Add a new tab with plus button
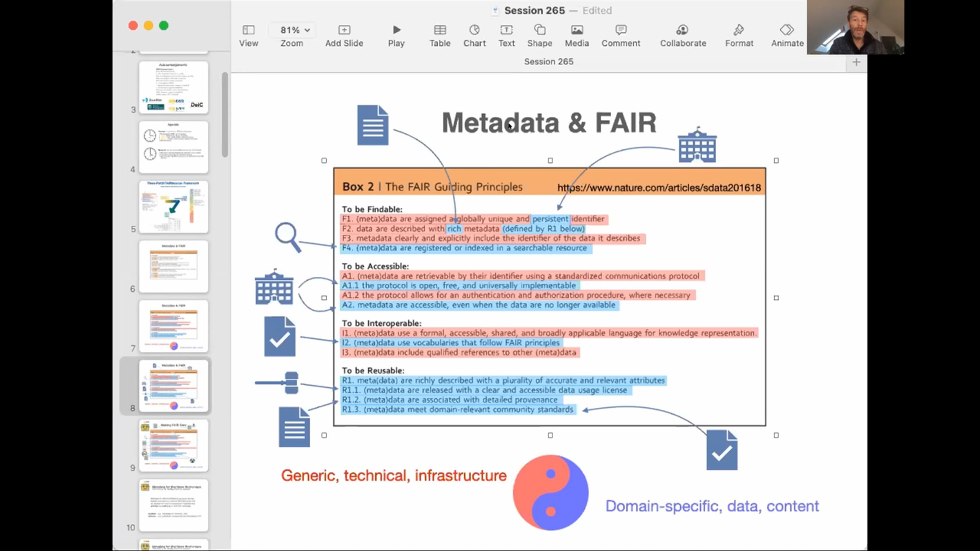This screenshot has height=551, width=980. [x=856, y=62]
